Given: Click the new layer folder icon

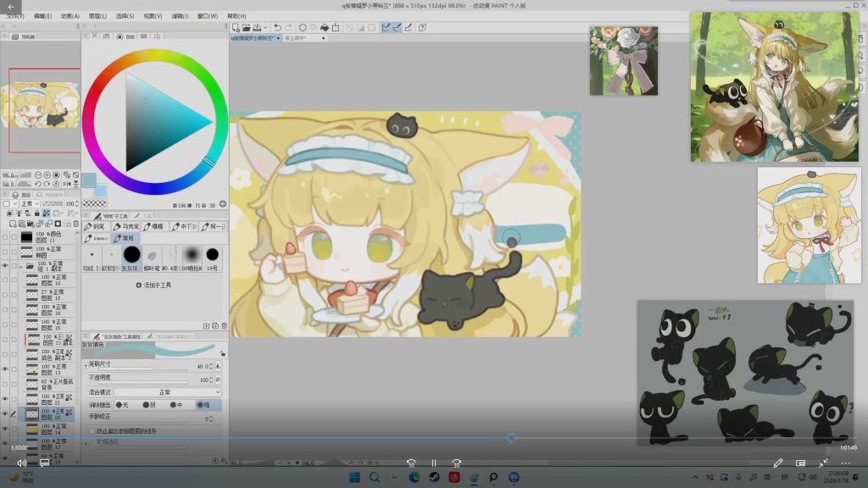Looking at the screenshot, I should tap(31, 224).
